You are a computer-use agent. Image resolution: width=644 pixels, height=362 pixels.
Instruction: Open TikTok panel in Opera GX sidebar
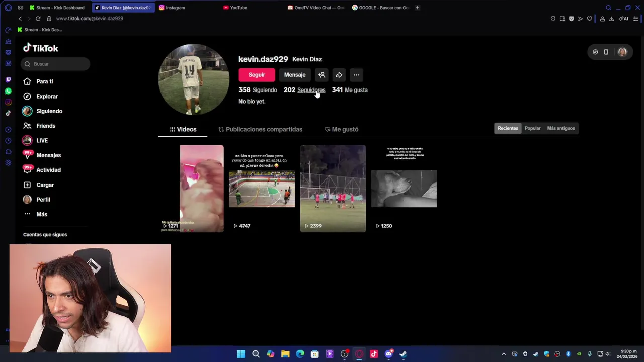[x=8, y=113]
